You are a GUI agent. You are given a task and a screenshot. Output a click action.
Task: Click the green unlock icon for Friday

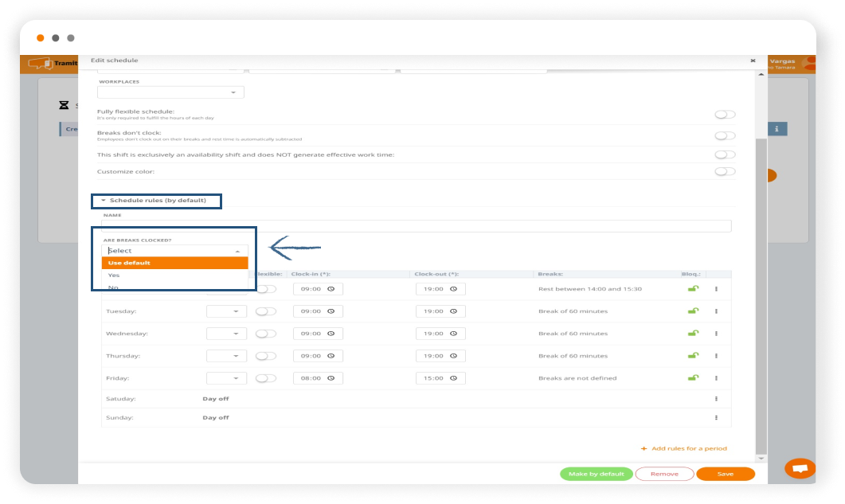point(693,378)
